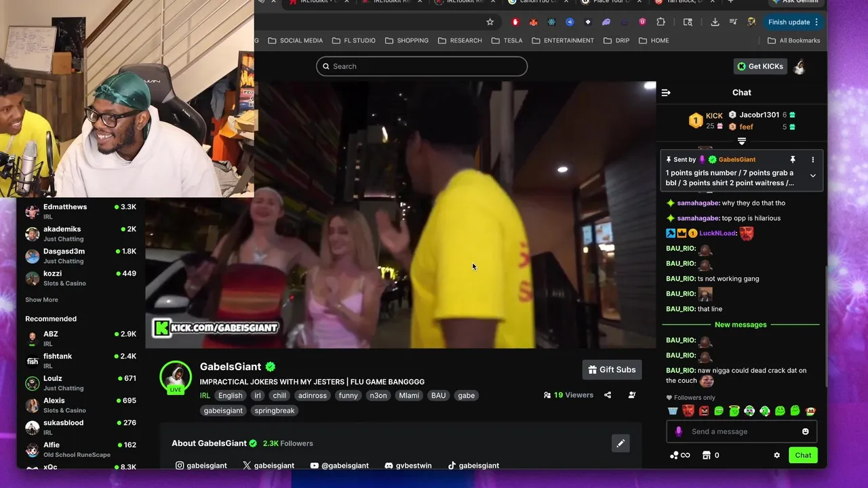Send message with green Chat button
Image resolution: width=868 pixels, height=488 pixels.
pos(803,455)
